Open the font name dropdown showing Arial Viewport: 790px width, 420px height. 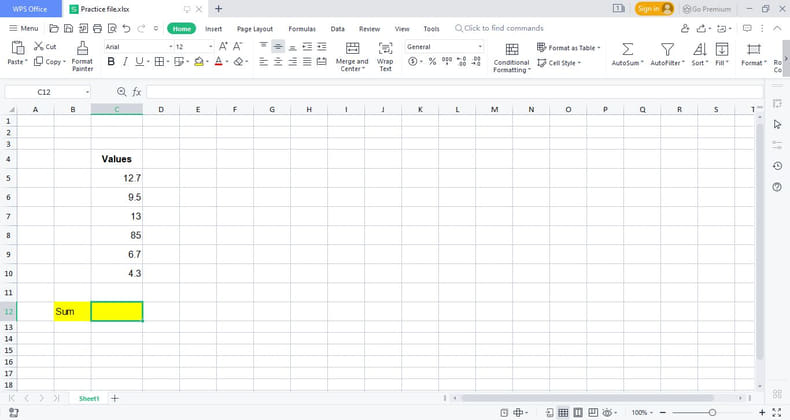coord(170,47)
